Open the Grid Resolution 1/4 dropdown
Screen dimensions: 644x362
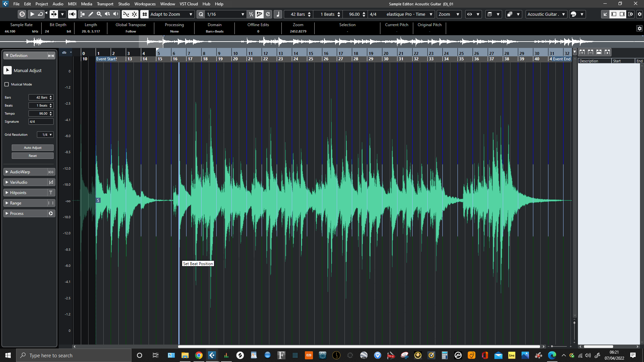pyautogui.click(x=45, y=135)
